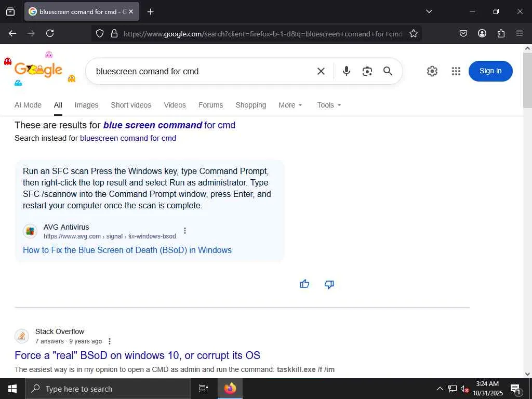This screenshot has height=399, width=532.
Task: Open Google quick settings gear
Action: coord(432,71)
